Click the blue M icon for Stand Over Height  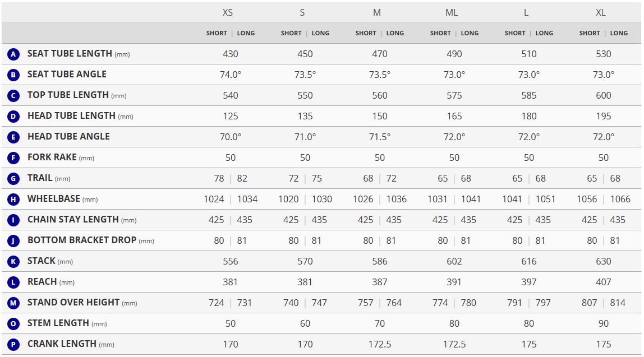13,303
